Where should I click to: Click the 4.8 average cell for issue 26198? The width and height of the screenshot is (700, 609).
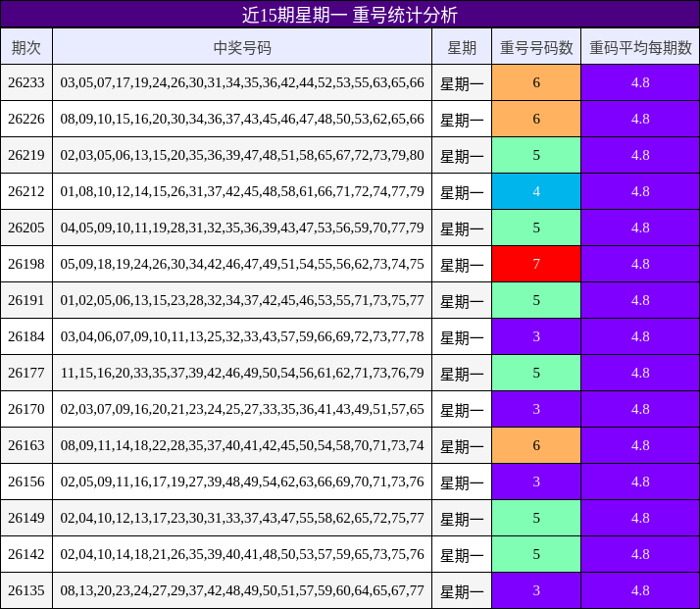coord(640,264)
